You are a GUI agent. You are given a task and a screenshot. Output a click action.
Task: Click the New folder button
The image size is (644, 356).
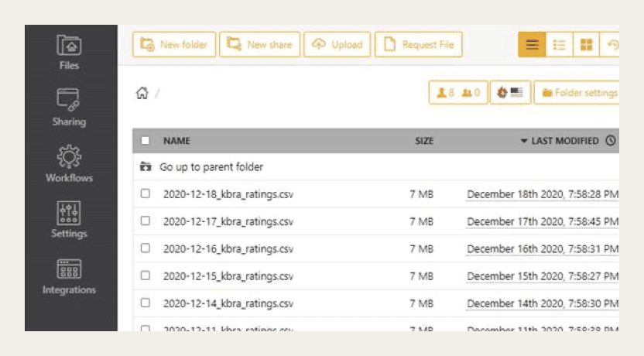point(174,44)
